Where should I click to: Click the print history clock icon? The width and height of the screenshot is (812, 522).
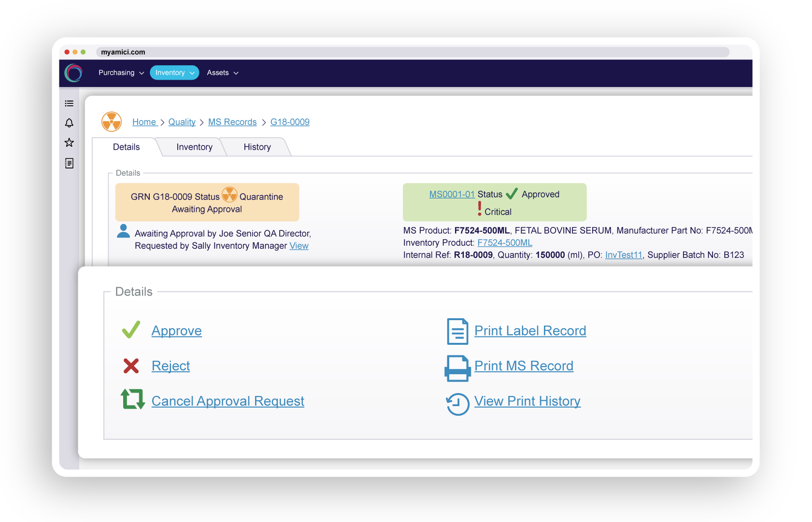pyautogui.click(x=457, y=404)
